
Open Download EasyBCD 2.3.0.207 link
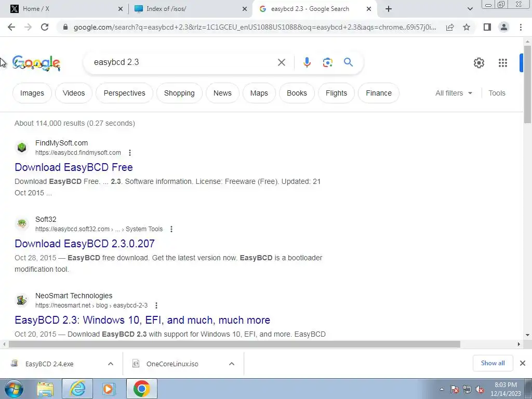(85, 243)
